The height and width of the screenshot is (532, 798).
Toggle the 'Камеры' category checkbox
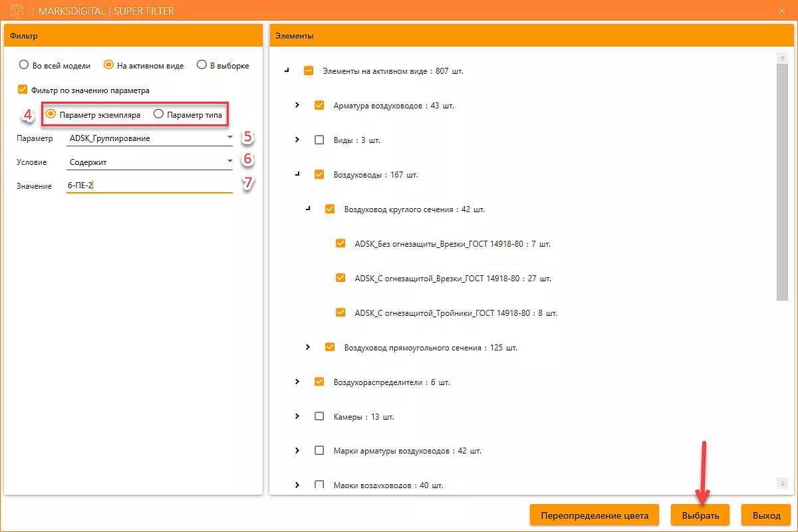tap(319, 416)
